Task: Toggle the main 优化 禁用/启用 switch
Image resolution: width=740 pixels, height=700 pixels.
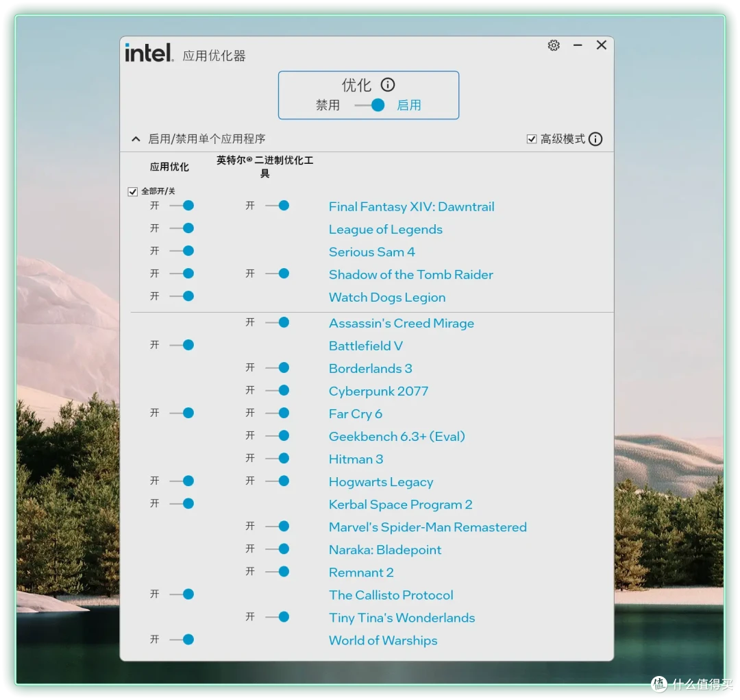Action: (370, 105)
